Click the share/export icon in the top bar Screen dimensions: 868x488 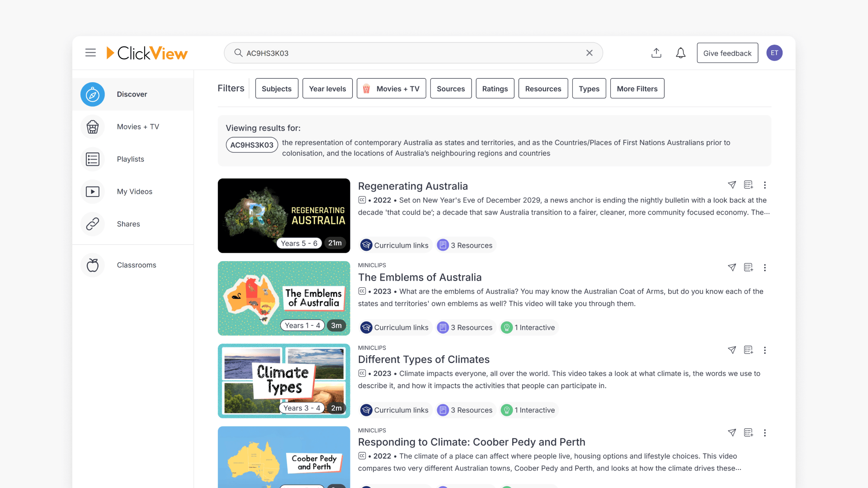(656, 53)
